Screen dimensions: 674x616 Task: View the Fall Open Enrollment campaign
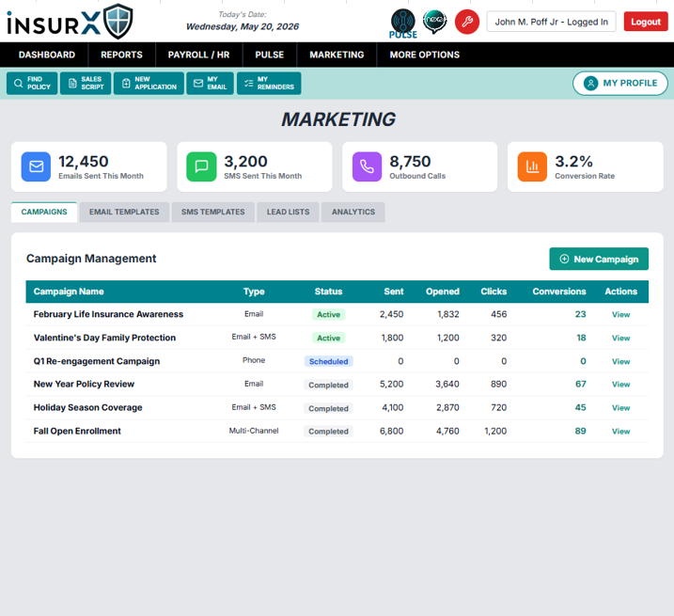tap(620, 432)
